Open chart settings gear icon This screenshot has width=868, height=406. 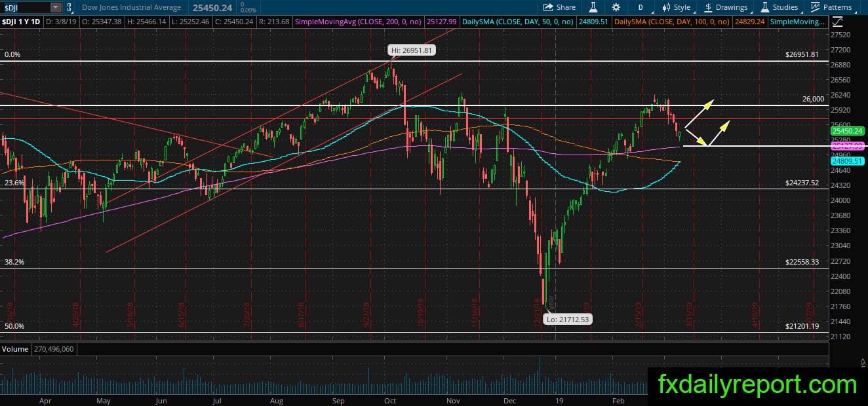coord(616,7)
